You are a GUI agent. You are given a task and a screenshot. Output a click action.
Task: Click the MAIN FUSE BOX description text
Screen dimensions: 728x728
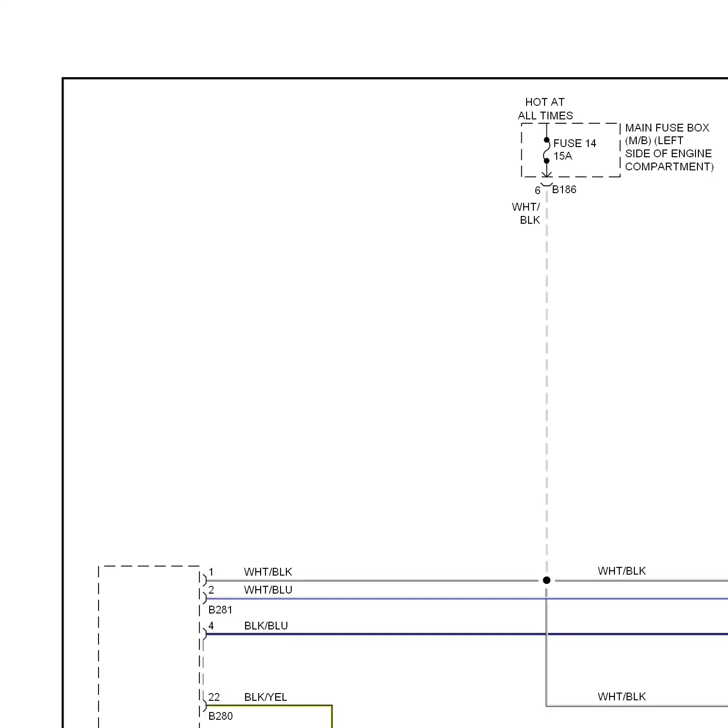tap(669, 147)
